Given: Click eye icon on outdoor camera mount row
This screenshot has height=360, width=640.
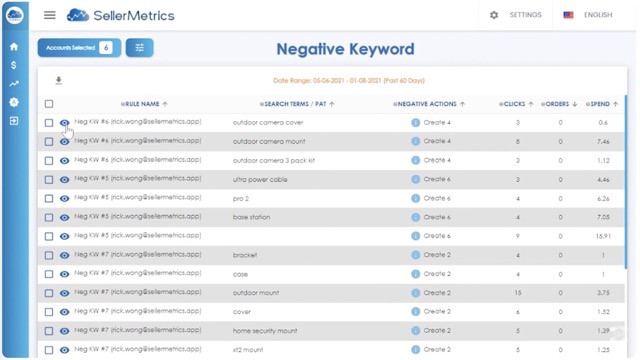Looking at the screenshot, I should [64, 142].
